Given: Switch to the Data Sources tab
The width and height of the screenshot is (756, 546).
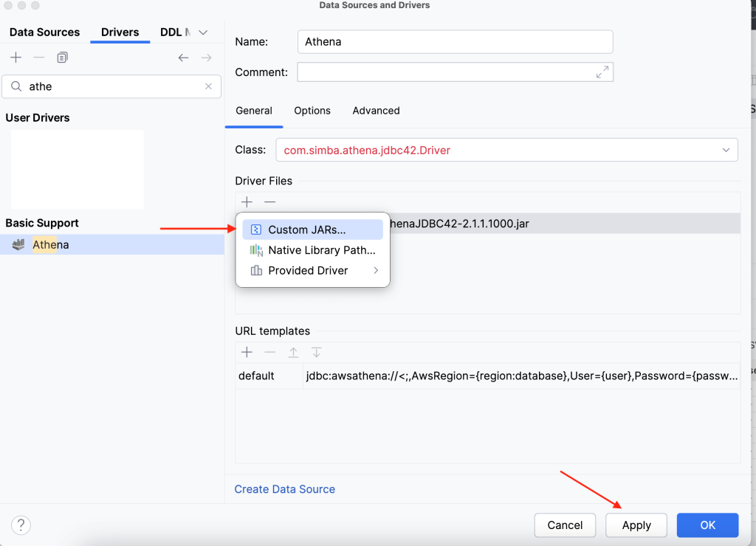Looking at the screenshot, I should coord(44,32).
